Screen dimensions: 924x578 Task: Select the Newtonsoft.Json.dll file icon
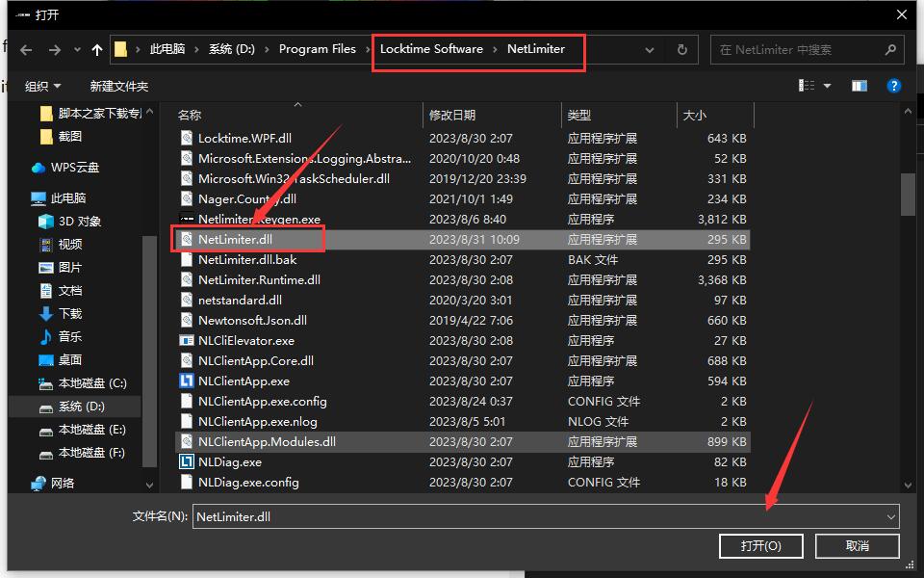tap(186, 320)
